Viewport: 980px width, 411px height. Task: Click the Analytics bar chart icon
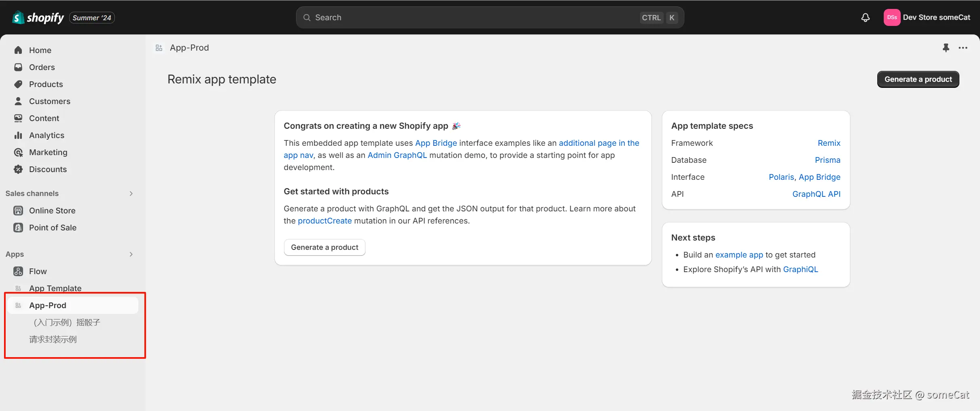click(18, 135)
